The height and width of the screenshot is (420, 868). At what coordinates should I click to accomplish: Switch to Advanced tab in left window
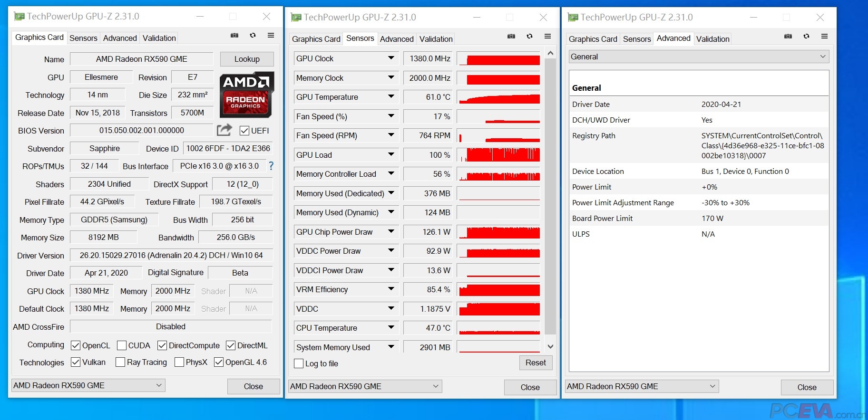[x=120, y=38]
